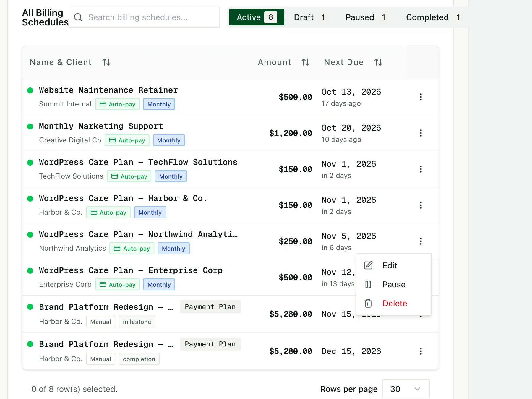
Task: Click Auto-pay badge for Enterprise Corp
Action: click(x=117, y=284)
